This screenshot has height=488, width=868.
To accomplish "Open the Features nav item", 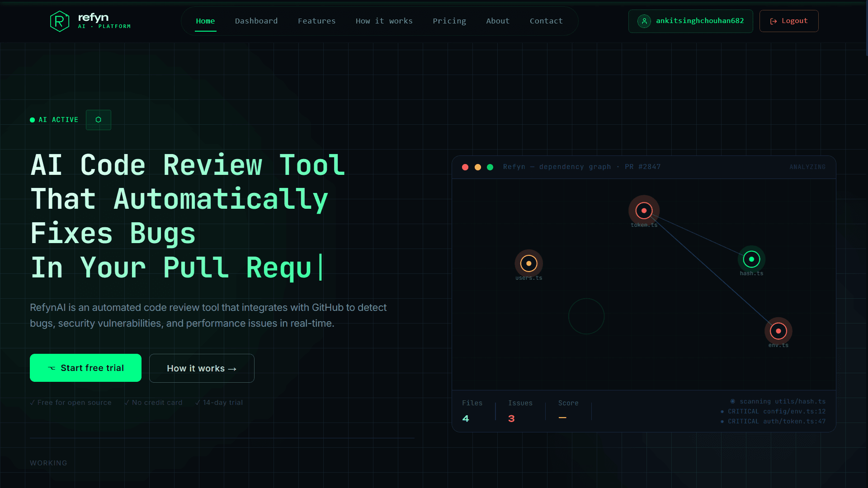I will point(316,21).
